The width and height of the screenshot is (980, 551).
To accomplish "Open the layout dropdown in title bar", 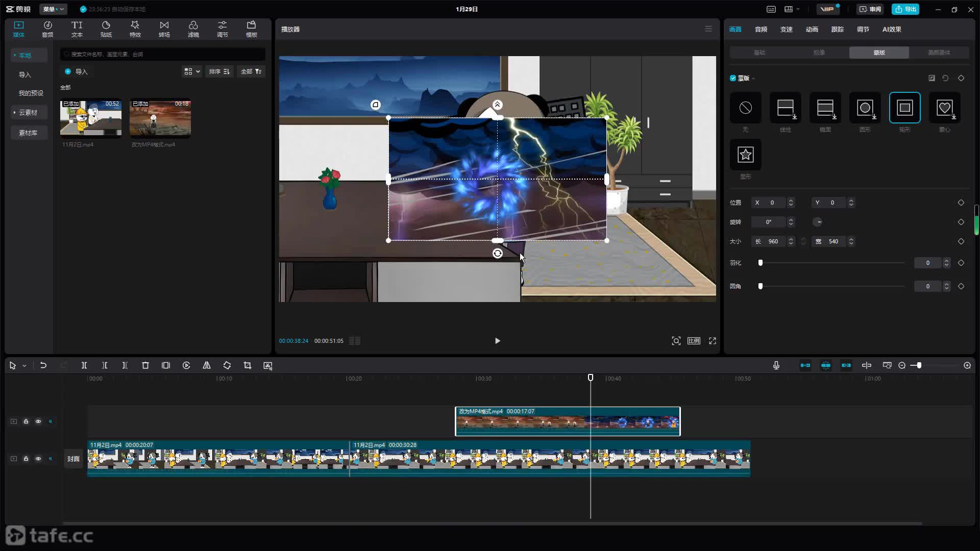I will tap(792, 9).
